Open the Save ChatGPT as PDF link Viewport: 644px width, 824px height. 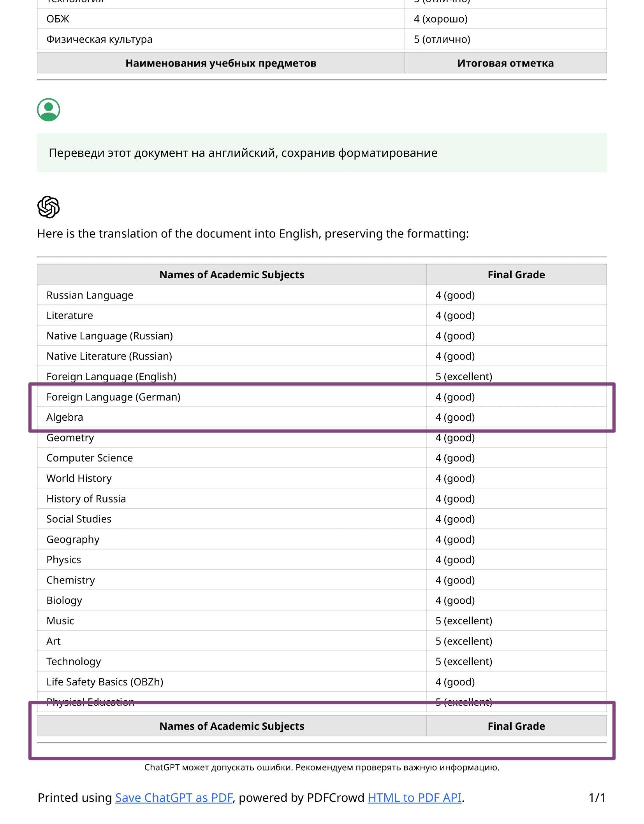174,798
